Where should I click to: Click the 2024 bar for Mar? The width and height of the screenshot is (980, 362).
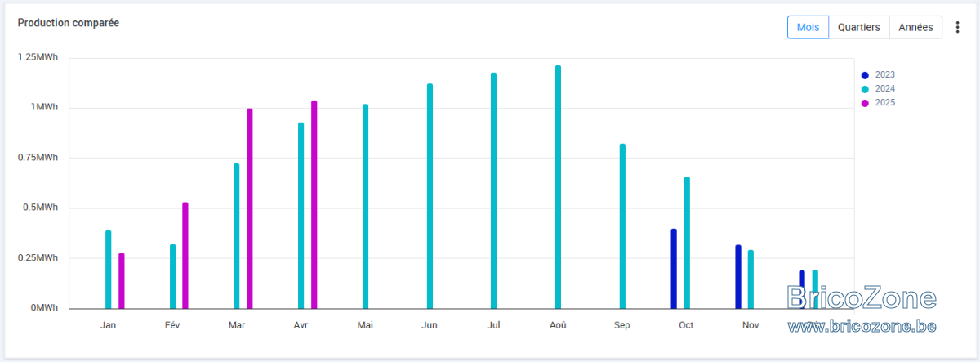pos(237,236)
